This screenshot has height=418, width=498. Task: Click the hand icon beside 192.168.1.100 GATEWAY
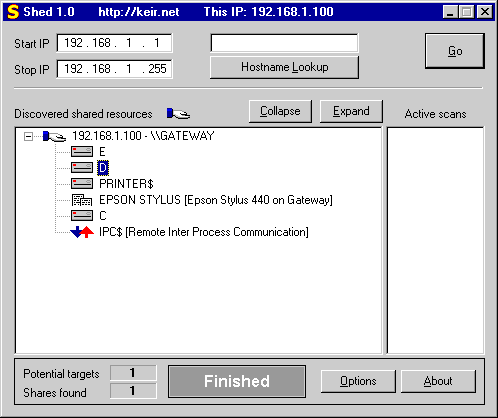[54, 136]
